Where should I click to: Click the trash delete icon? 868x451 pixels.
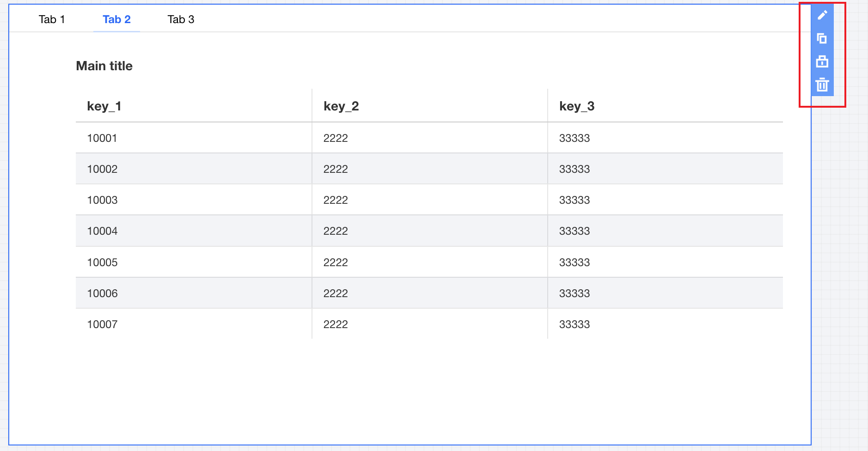coord(822,85)
